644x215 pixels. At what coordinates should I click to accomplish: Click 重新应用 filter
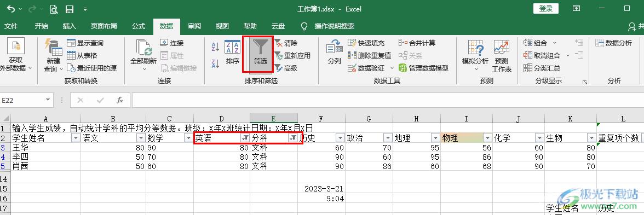[x=292, y=55]
